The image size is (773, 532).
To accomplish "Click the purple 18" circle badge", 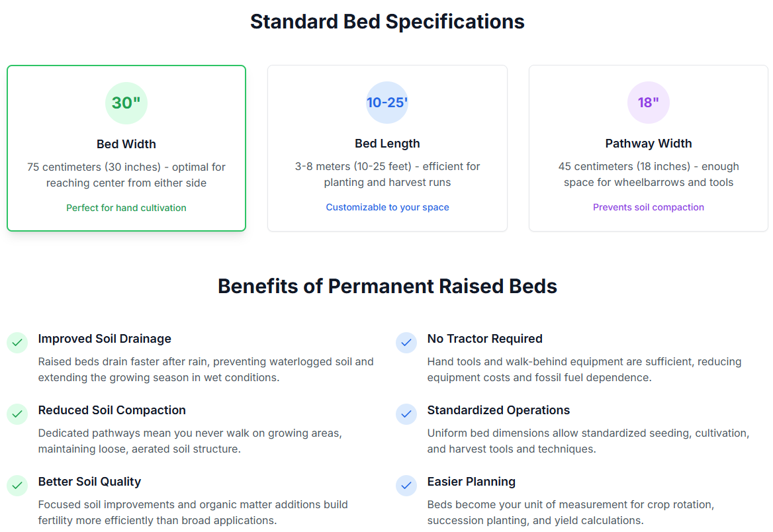I will tap(649, 103).
